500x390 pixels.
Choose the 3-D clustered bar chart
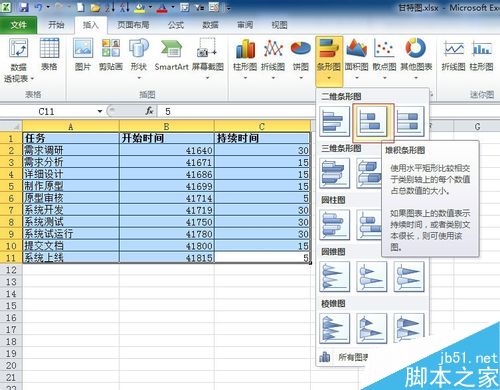(x=335, y=173)
